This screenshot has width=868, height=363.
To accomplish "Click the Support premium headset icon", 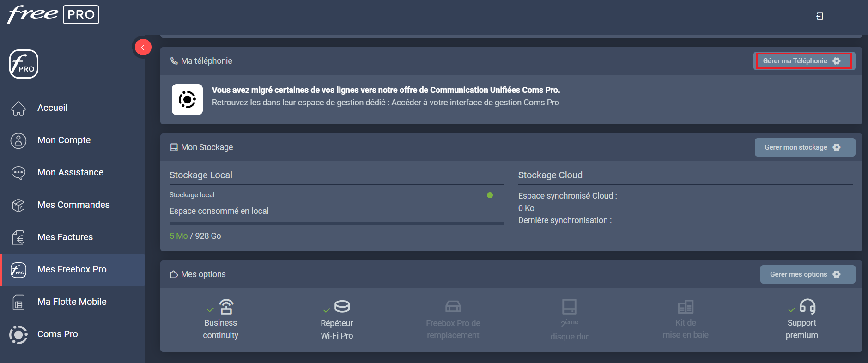I will click(x=807, y=307).
